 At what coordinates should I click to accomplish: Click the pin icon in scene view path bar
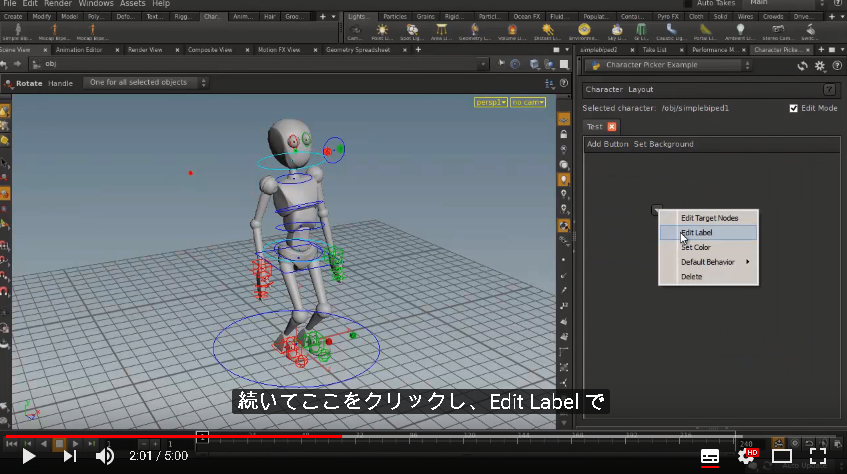click(x=501, y=64)
